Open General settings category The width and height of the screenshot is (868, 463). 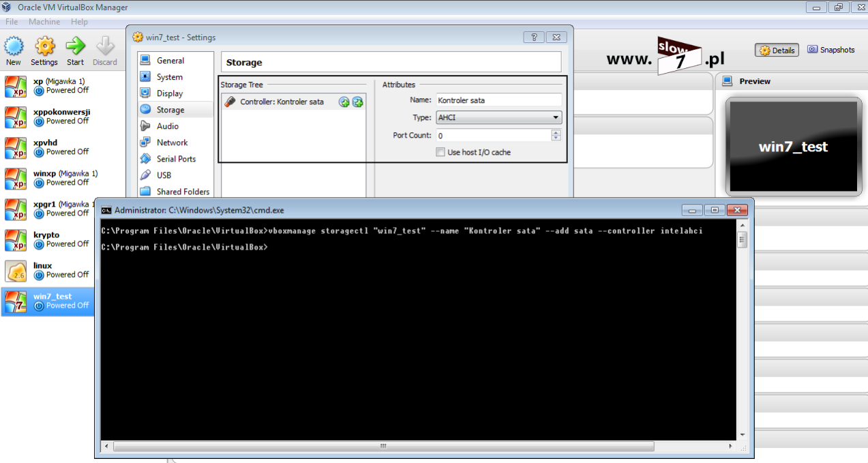[176, 61]
